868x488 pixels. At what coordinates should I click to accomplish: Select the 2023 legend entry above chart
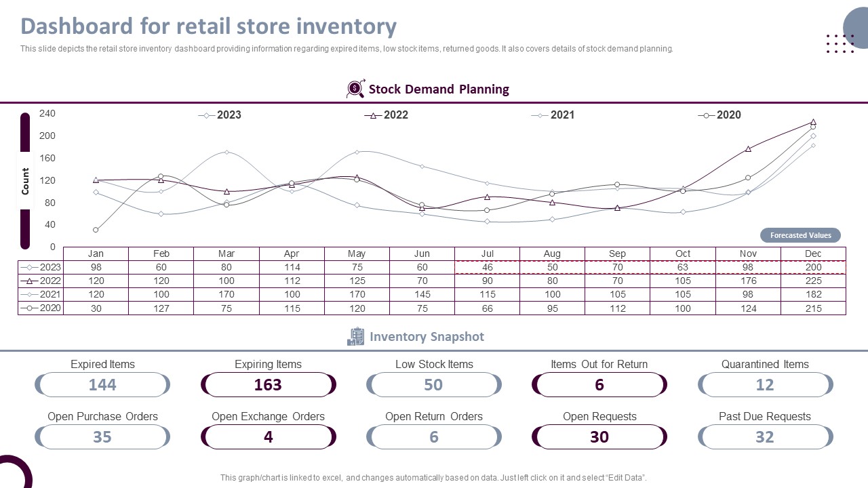click(220, 115)
